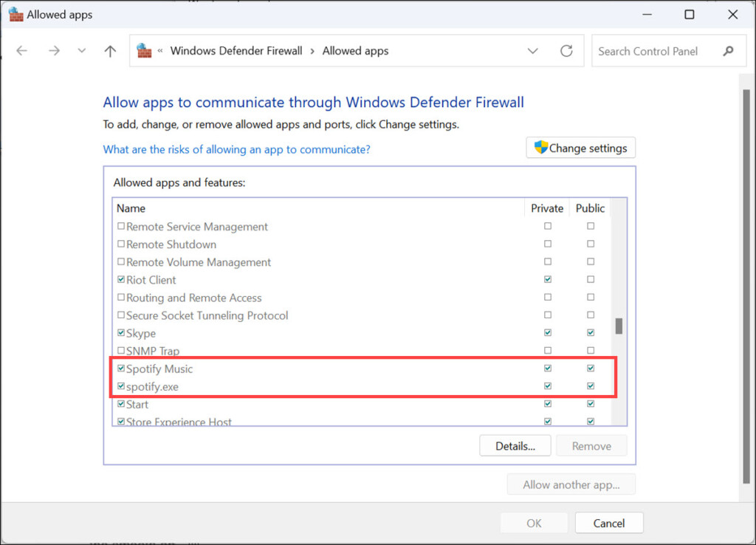Click the Change settings button
Image resolution: width=756 pixels, height=545 pixels.
tap(580, 148)
